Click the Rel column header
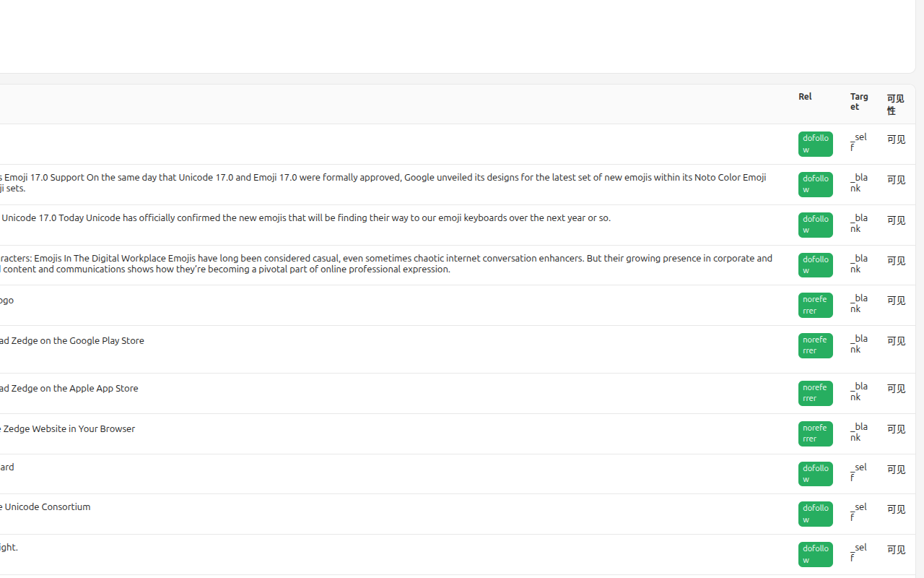The image size is (924, 578). (x=805, y=97)
